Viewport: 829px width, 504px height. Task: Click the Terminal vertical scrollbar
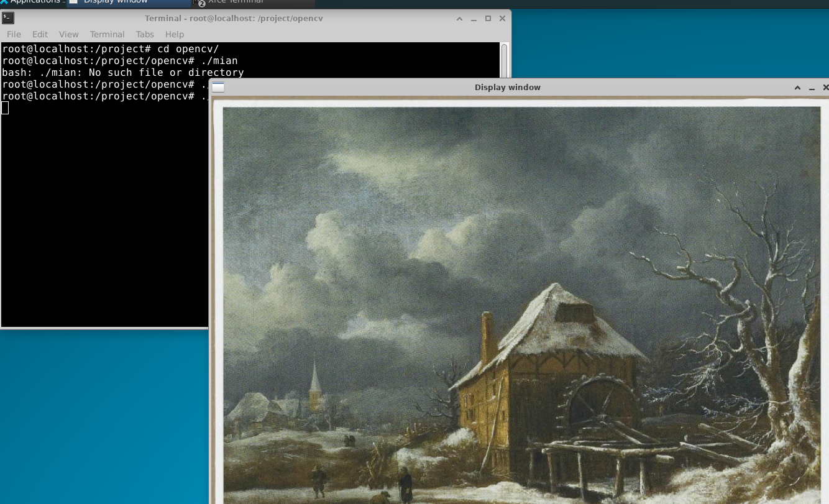(x=504, y=60)
